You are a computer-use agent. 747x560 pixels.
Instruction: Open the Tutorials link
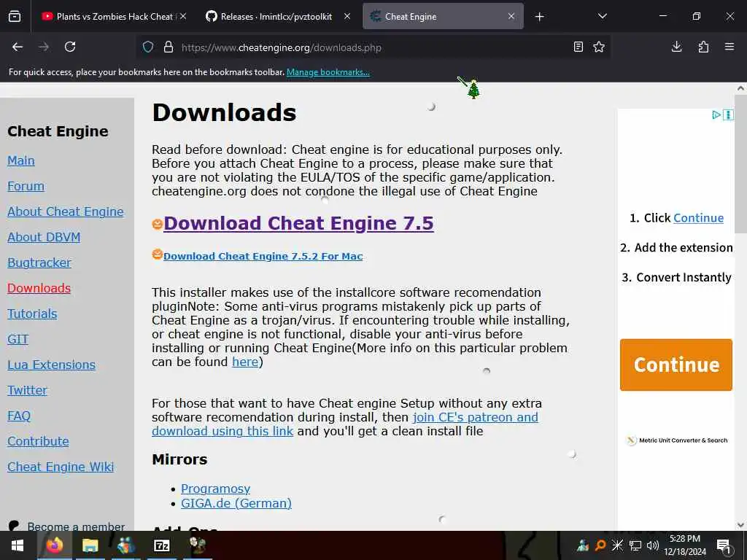pyautogui.click(x=32, y=314)
